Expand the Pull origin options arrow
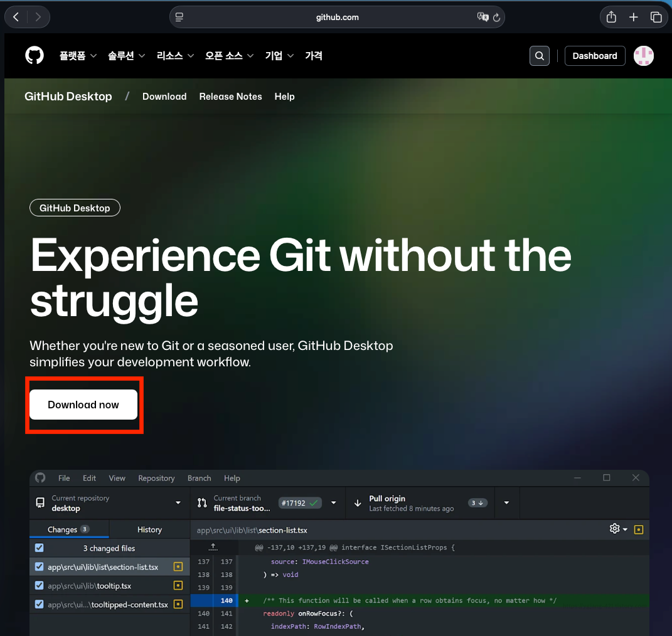 point(506,503)
